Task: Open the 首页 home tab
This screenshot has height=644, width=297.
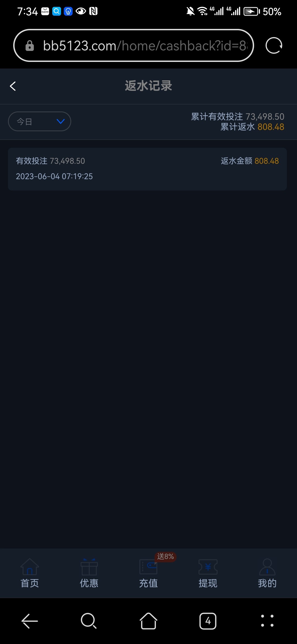Action: 30,573
